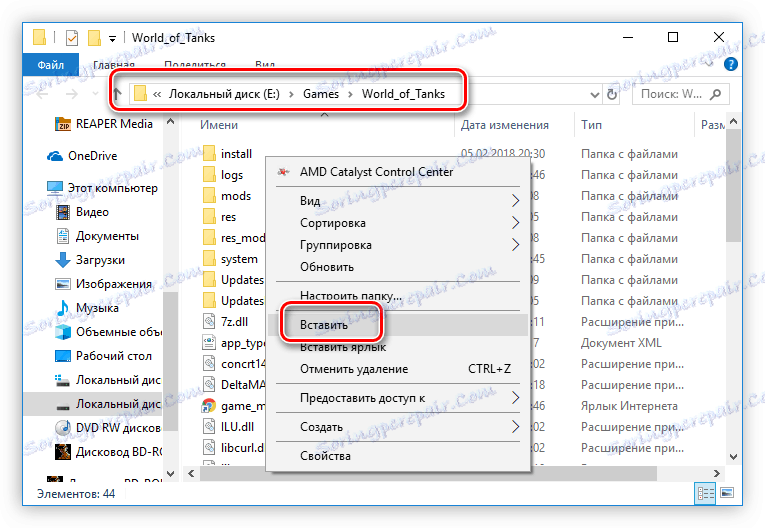
Task: Select OneDrive in the navigation pane
Action: tap(82, 156)
